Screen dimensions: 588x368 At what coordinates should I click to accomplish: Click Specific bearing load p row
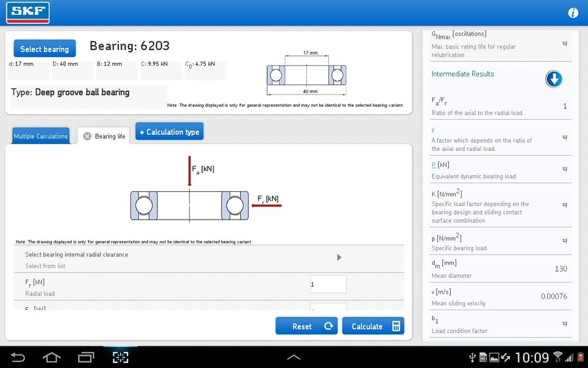tap(500, 242)
